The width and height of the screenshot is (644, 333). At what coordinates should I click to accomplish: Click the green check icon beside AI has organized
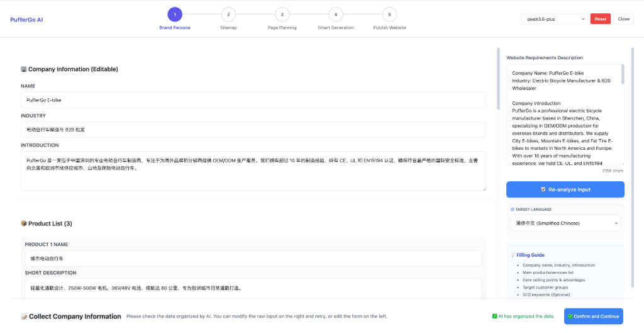494,316
